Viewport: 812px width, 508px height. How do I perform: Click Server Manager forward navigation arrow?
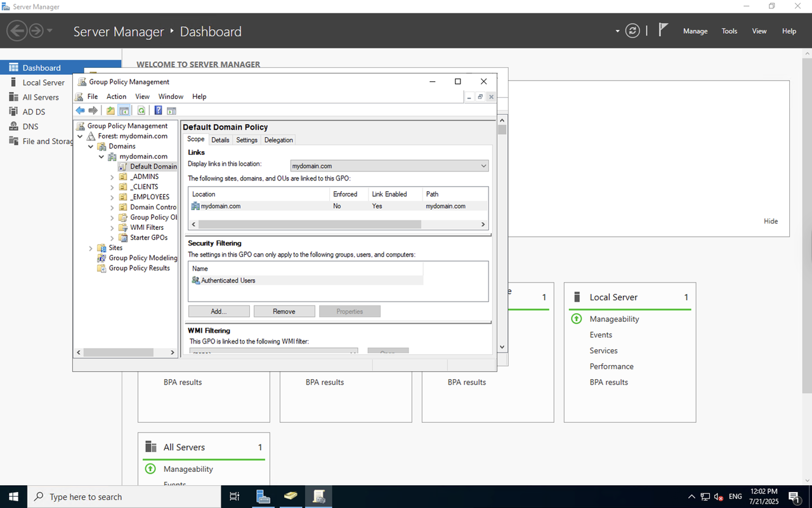(36, 30)
